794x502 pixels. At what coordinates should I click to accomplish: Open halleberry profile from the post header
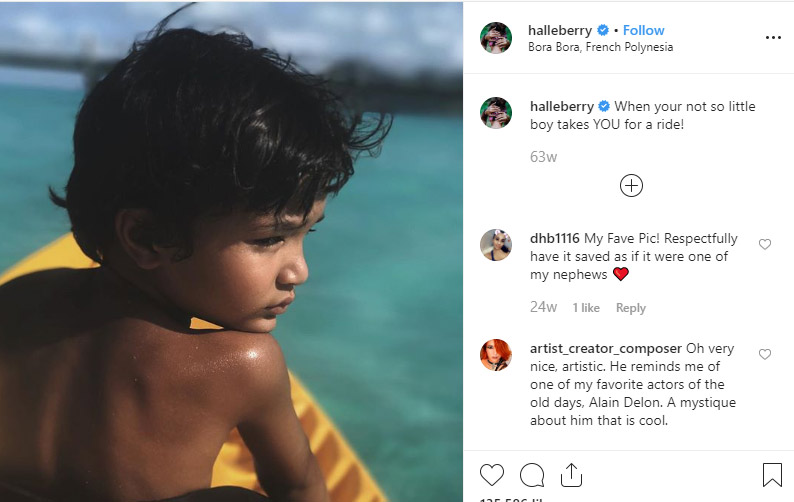(x=560, y=30)
